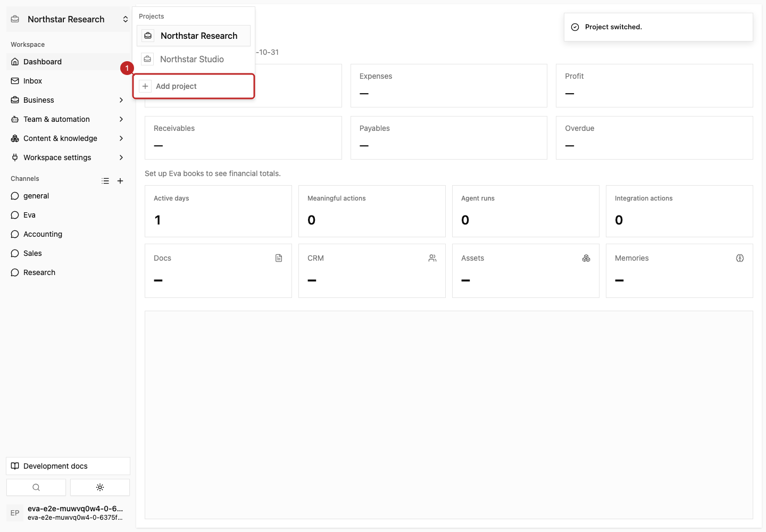Screen dimensions: 766x532
Task: Click the Development docs book icon
Action: pos(15,466)
